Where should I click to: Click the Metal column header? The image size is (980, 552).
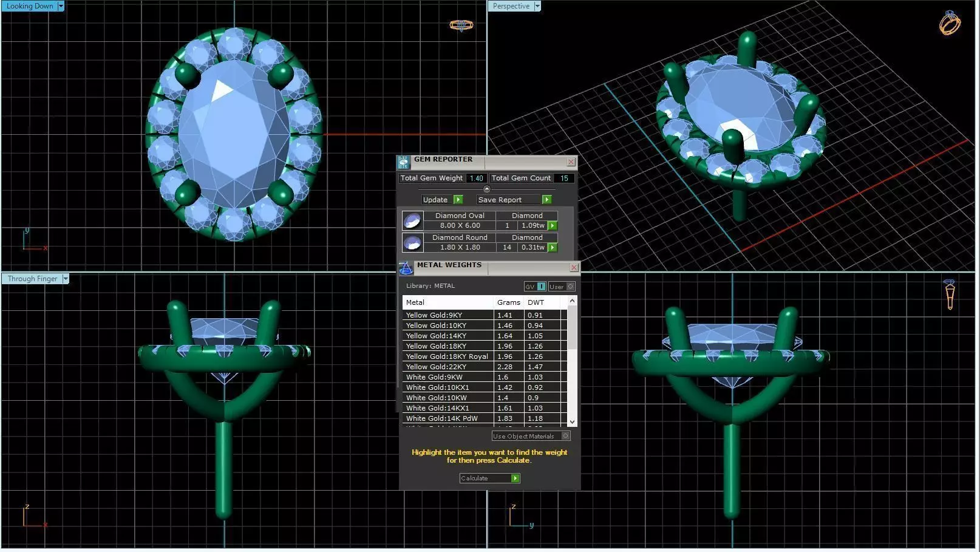click(448, 302)
